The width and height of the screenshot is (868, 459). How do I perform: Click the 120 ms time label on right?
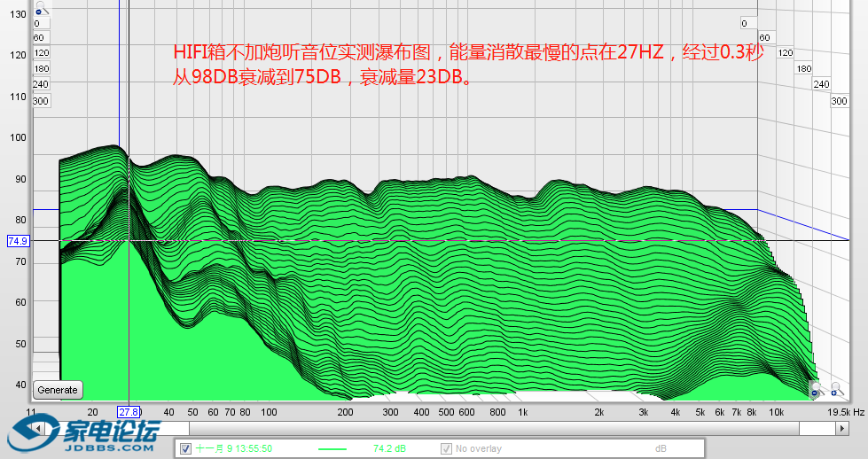coord(786,53)
